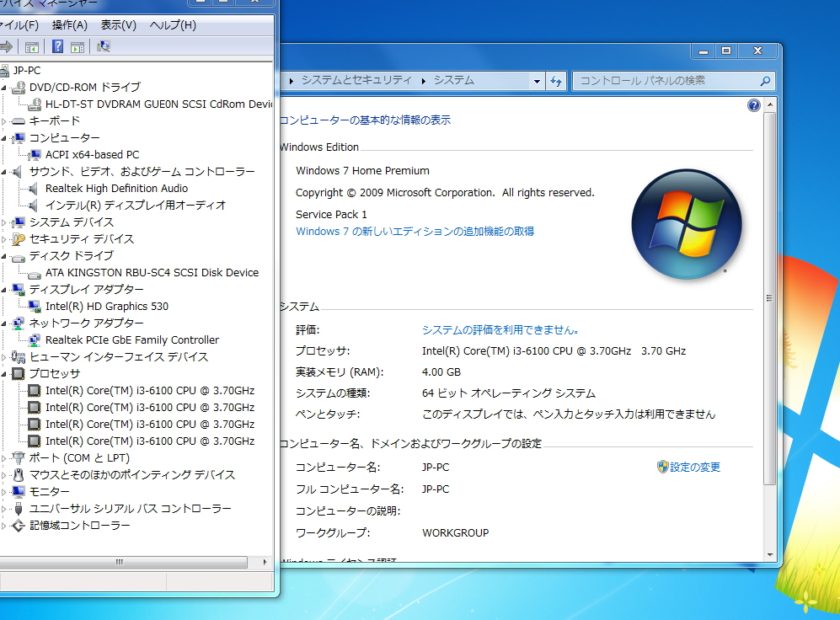Screen dimensions: 840x620
Task: Click the Help question mark toolbar icon in Device Manager
Action: point(56,46)
